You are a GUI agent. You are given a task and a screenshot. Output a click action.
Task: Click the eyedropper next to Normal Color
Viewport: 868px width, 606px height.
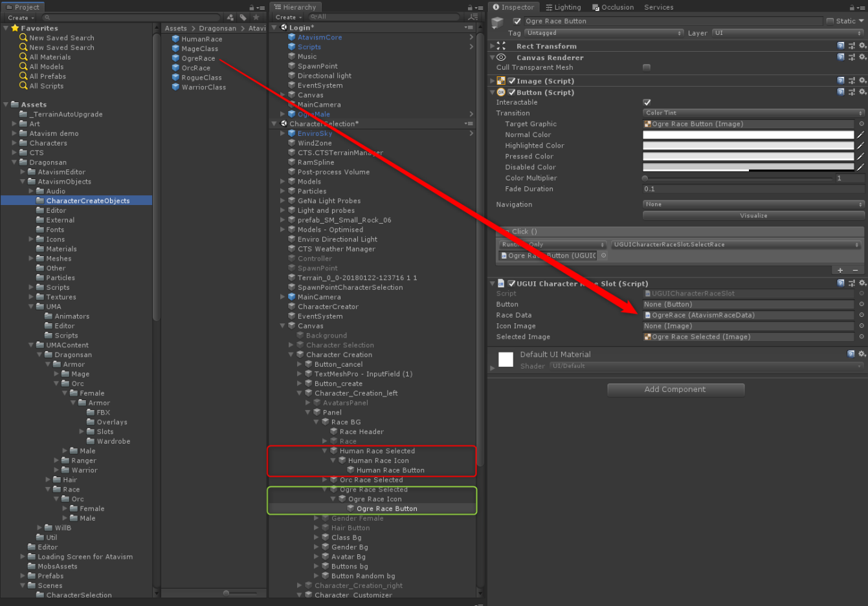click(860, 135)
